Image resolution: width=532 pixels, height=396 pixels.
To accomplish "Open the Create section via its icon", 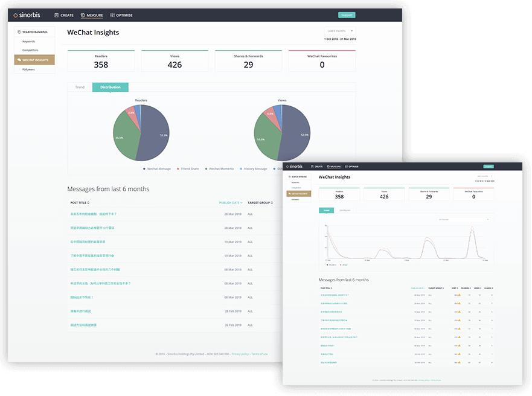I will click(x=57, y=15).
